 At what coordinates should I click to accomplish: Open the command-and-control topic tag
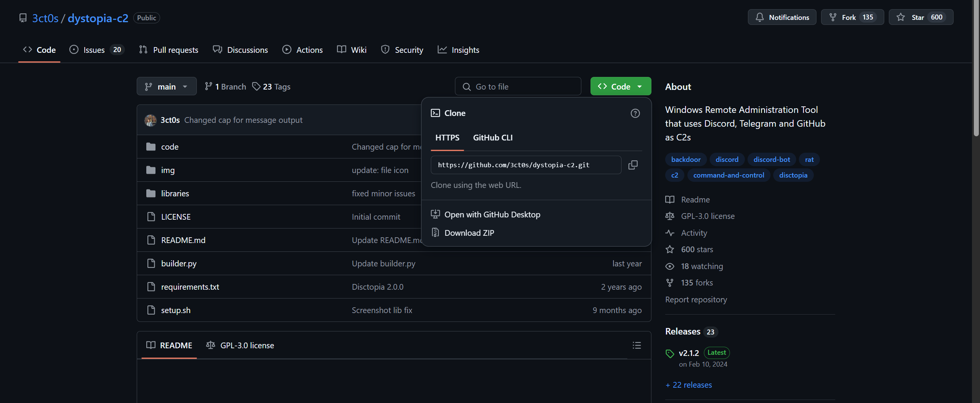[x=728, y=175]
